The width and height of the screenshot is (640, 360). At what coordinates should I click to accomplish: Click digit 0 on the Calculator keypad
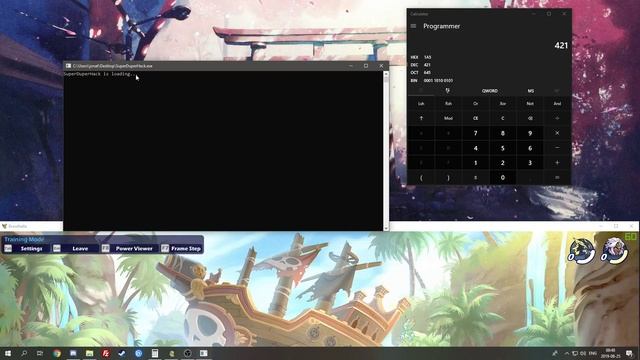click(503, 177)
